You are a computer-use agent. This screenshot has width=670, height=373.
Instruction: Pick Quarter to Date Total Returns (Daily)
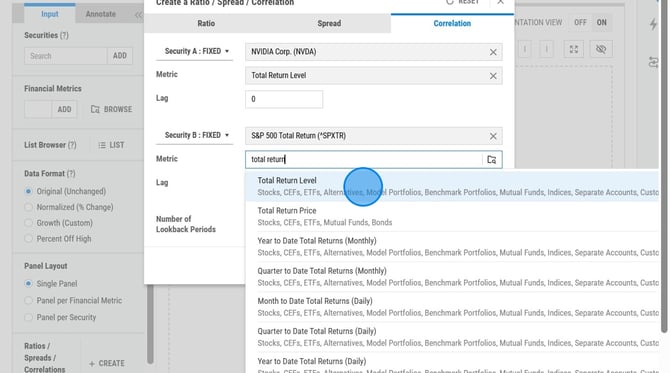pyautogui.click(x=452, y=337)
